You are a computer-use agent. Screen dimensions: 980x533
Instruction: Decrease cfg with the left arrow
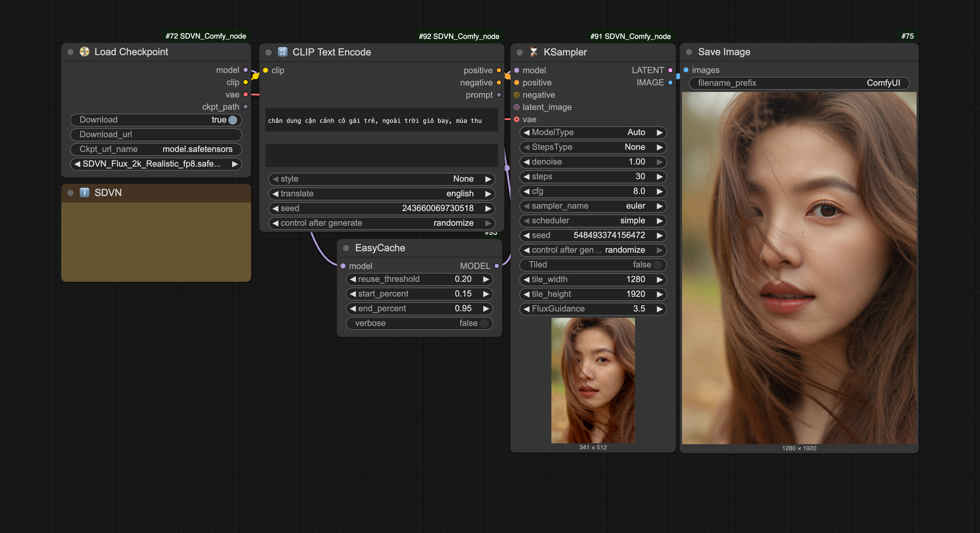coord(526,191)
